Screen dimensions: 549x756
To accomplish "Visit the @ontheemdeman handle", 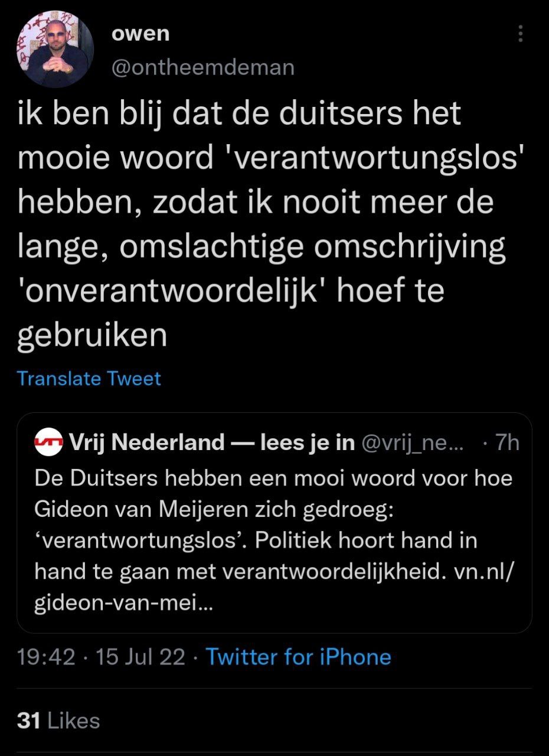I will (202, 67).
